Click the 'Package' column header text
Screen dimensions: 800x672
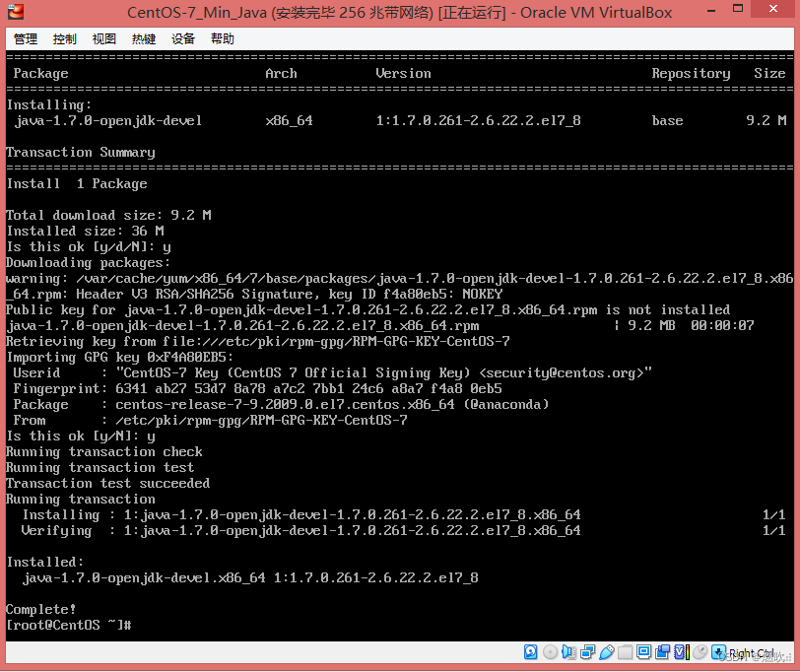[40, 74]
